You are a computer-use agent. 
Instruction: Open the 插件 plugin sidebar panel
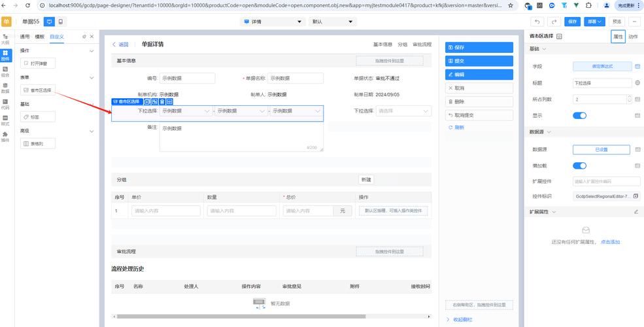coord(5,137)
